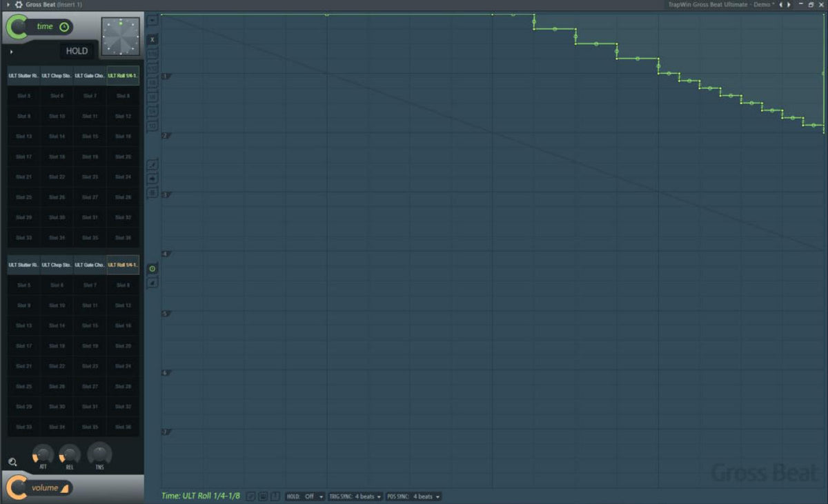Select the green-highlighted ULT Roll 1/4-1.. time preset
The width and height of the screenshot is (828, 504).
(123, 75)
